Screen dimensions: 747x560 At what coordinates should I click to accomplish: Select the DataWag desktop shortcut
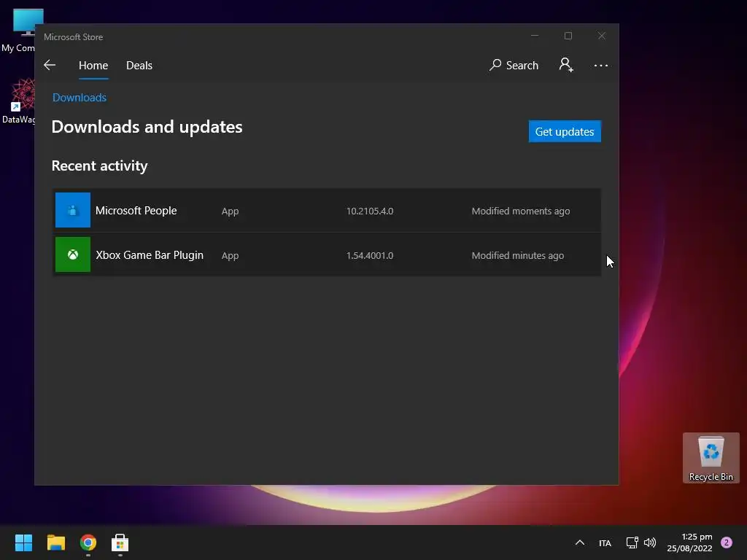[x=18, y=101]
